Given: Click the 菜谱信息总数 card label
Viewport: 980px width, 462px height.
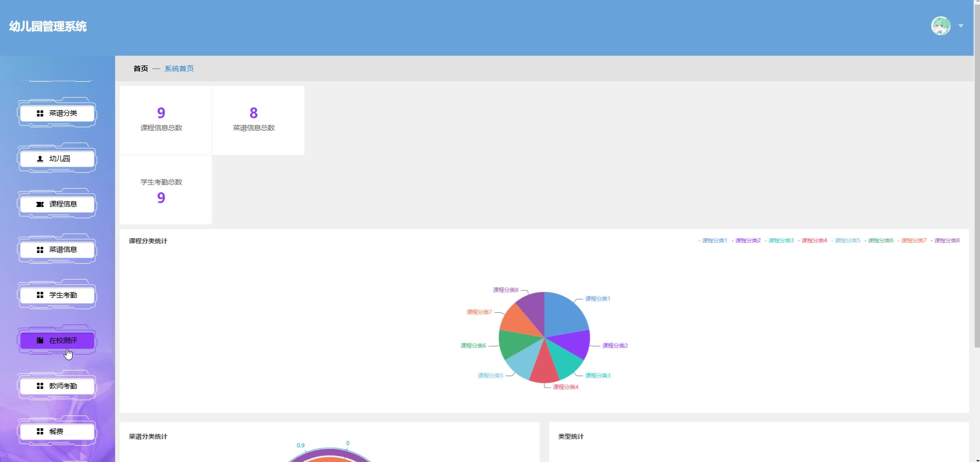Looking at the screenshot, I should (x=254, y=128).
